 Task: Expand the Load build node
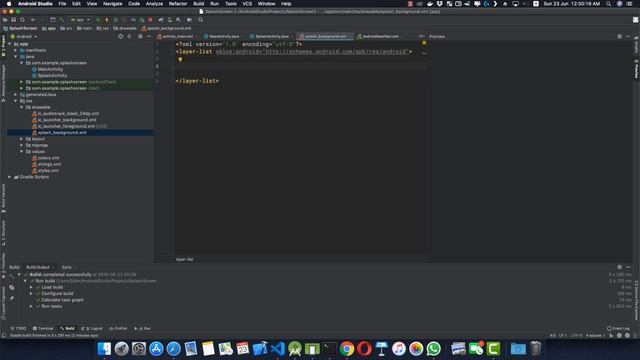click(31, 287)
